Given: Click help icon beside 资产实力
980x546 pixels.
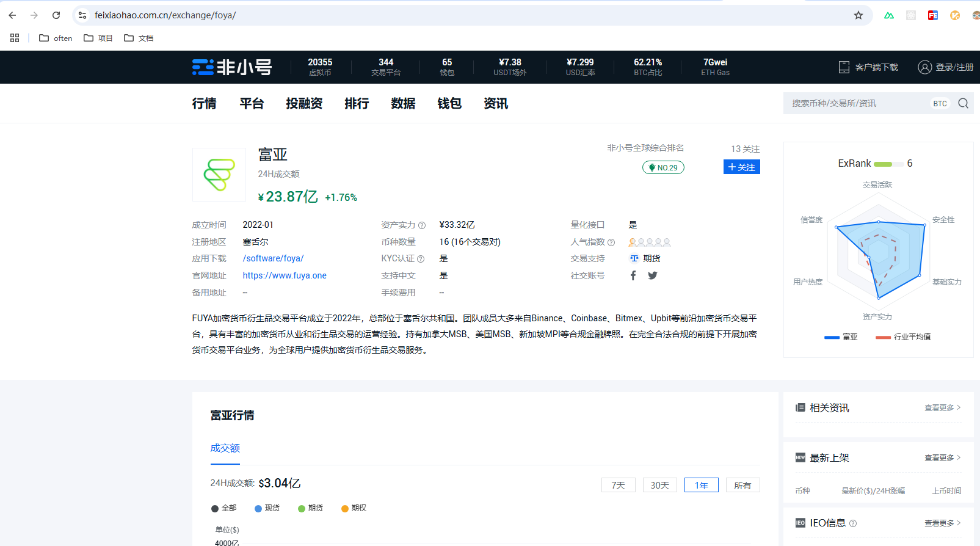Looking at the screenshot, I should point(422,225).
